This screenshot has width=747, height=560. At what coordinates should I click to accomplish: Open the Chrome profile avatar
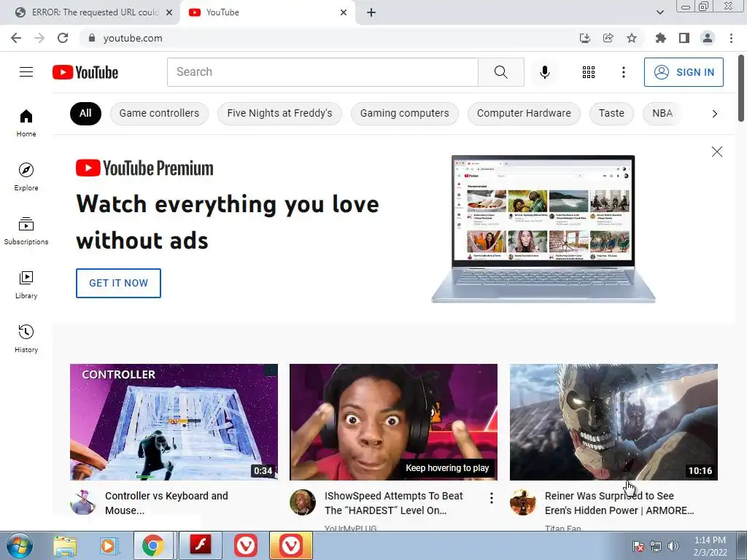coord(708,38)
